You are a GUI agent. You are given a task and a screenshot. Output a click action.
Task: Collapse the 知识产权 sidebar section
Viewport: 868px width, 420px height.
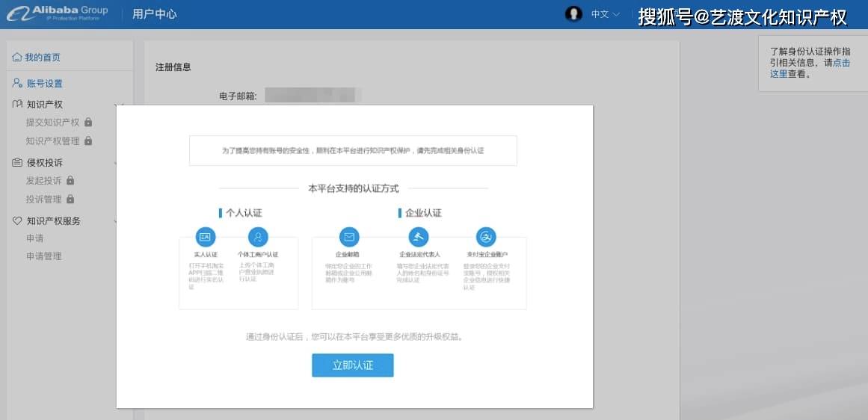click(116, 105)
